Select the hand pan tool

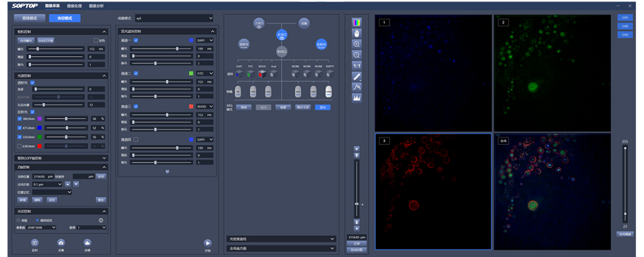[x=356, y=33]
